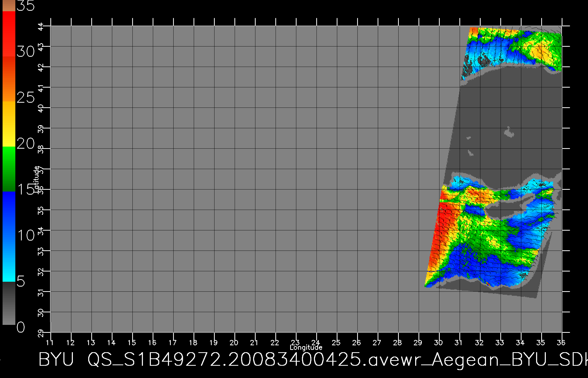Click the red band of the color scale
Screen dimensions: 588x378
click(x=9, y=34)
